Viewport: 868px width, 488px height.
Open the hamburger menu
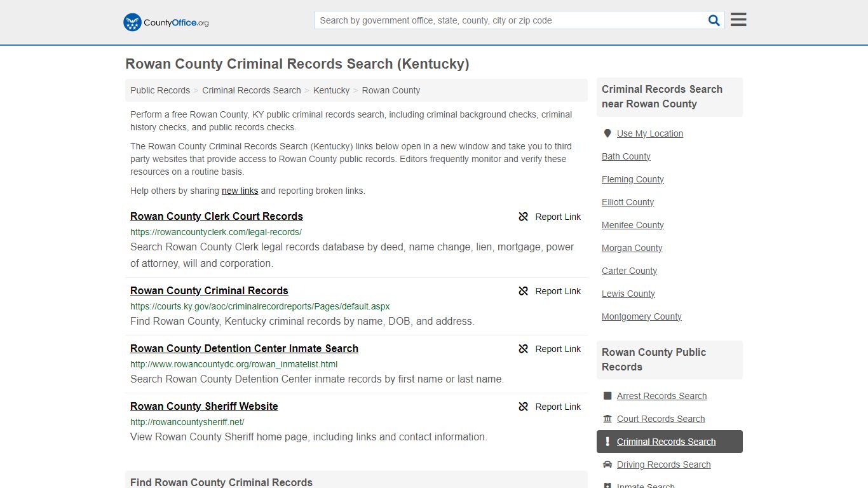tap(738, 20)
